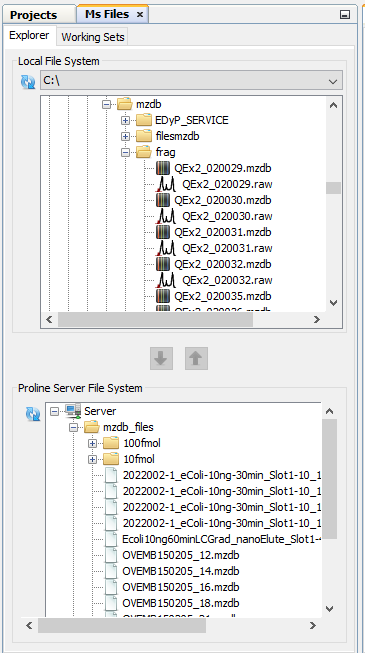Select OVEMB150205_16.mzdb on server
The width and height of the screenshot is (365, 653).
[181, 587]
